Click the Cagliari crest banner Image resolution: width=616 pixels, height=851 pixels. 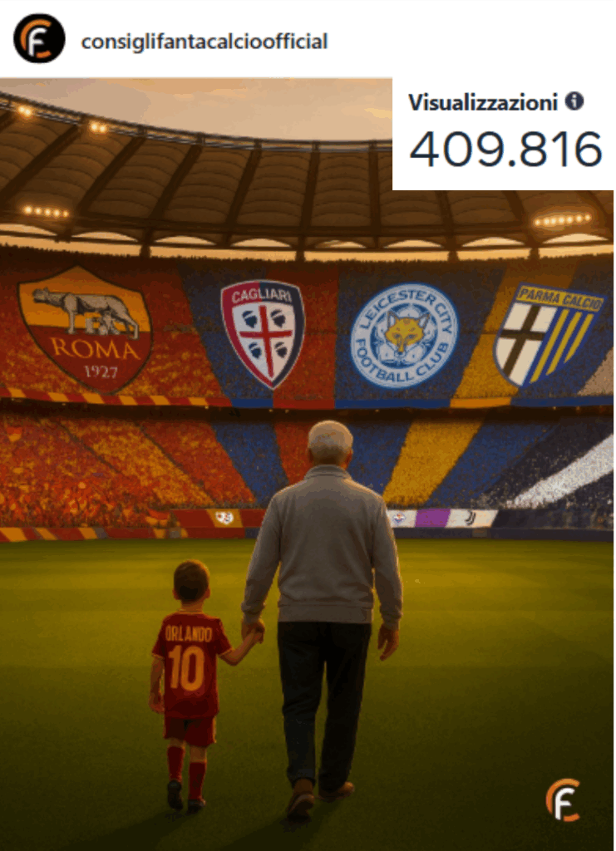click(263, 333)
